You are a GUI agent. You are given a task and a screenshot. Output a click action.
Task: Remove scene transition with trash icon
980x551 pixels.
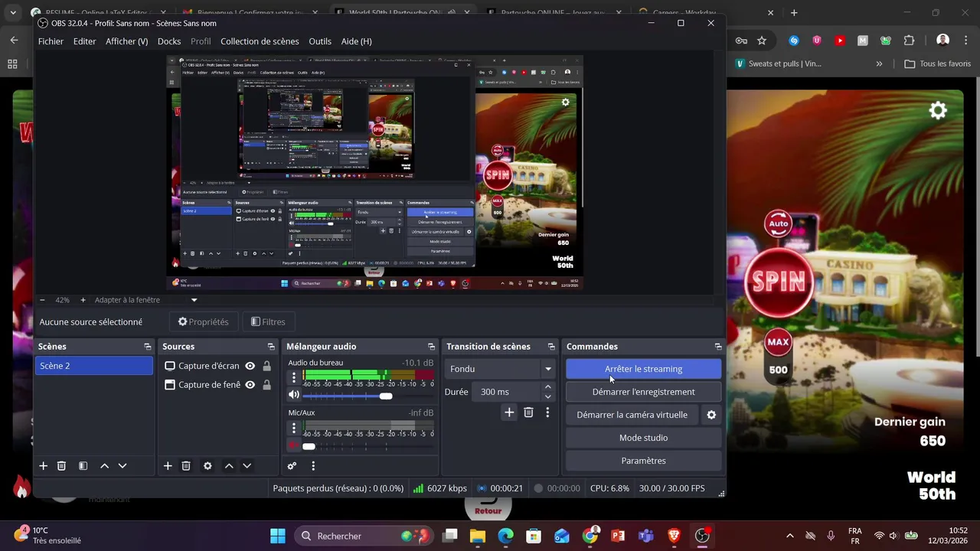pyautogui.click(x=528, y=412)
